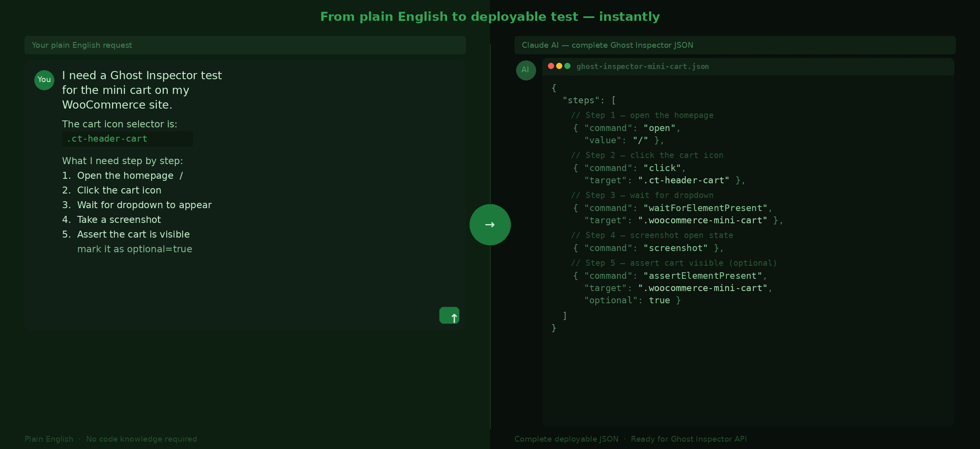Image resolution: width=980 pixels, height=449 pixels.
Task: Click the yellow window dot in code panel
Action: coord(559,66)
